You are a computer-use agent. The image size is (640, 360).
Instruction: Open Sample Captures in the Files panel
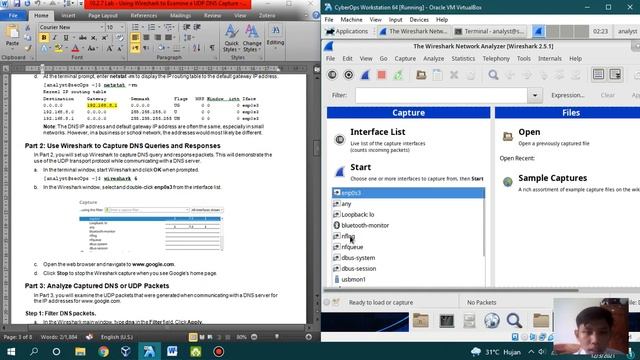[x=552, y=178]
